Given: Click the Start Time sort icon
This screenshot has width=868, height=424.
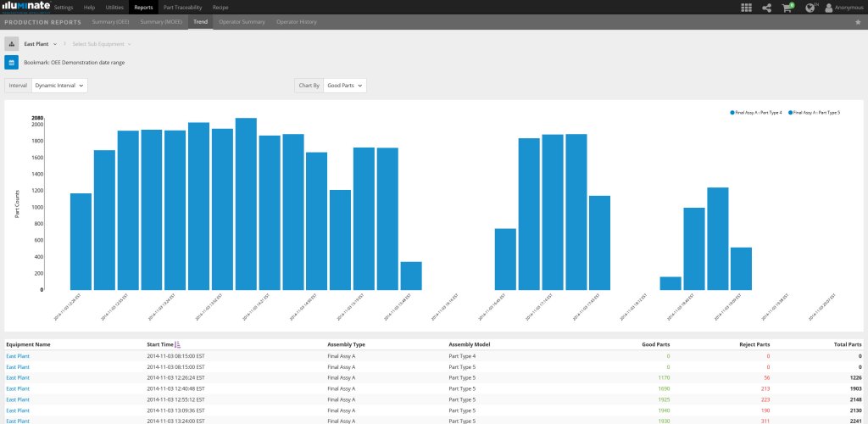Looking at the screenshot, I should pyautogui.click(x=177, y=345).
